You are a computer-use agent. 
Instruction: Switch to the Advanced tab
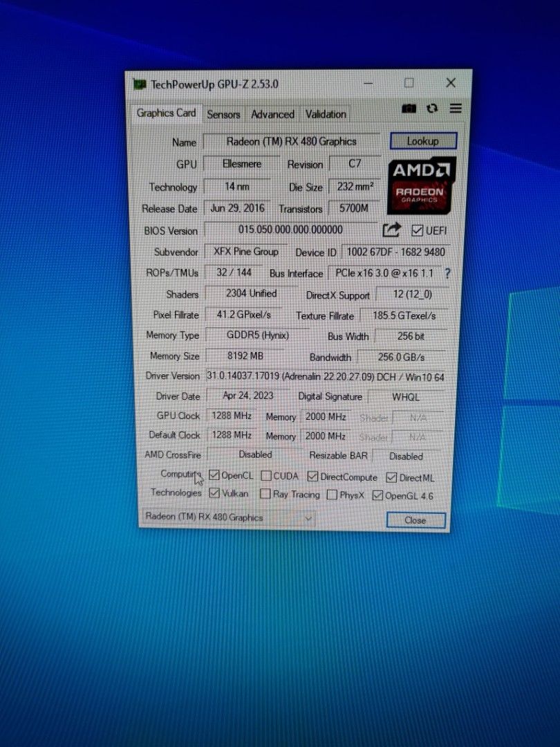(272, 114)
